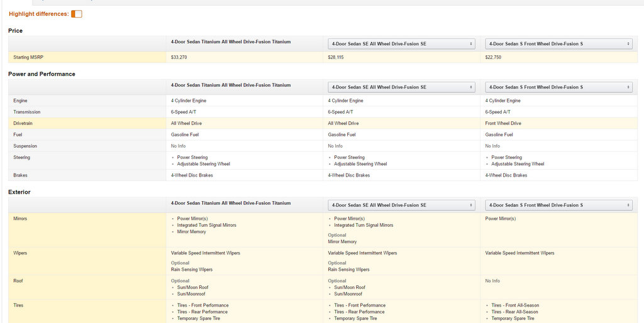Click "Tires - Rear Performance" in Fusion SE column
The height and width of the screenshot is (323, 644).
pos(359,312)
